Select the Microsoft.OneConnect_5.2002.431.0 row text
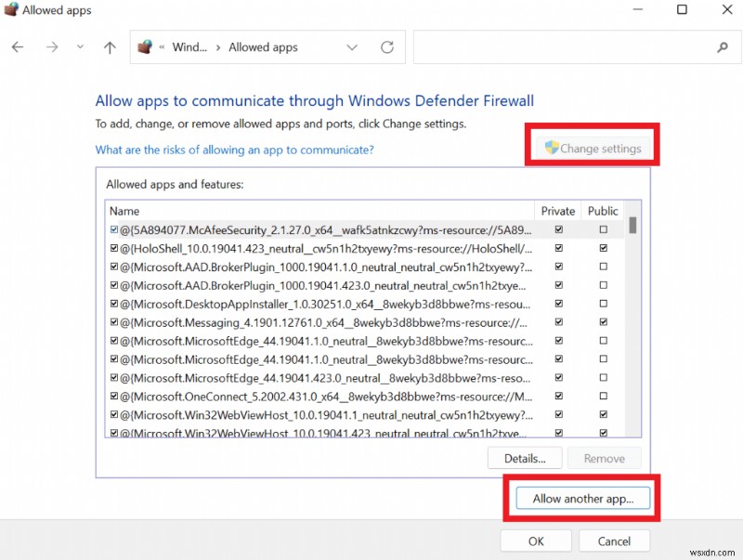The width and height of the screenshot is (743, 560). click(x=326, y=397)
